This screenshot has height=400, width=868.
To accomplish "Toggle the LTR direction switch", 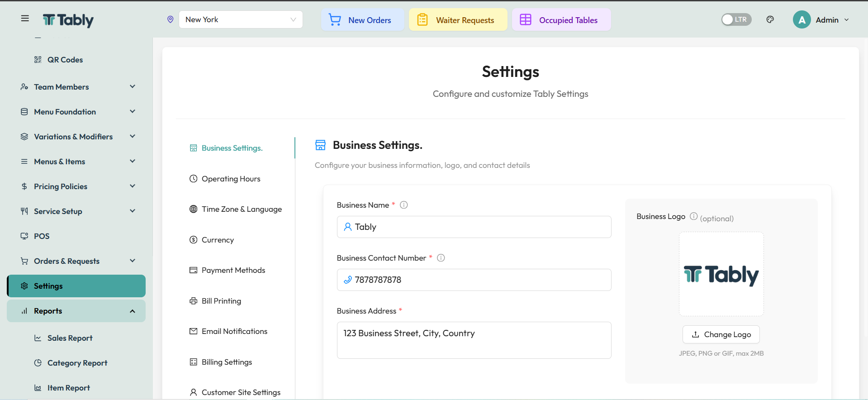I will click(x=736, y=19).
